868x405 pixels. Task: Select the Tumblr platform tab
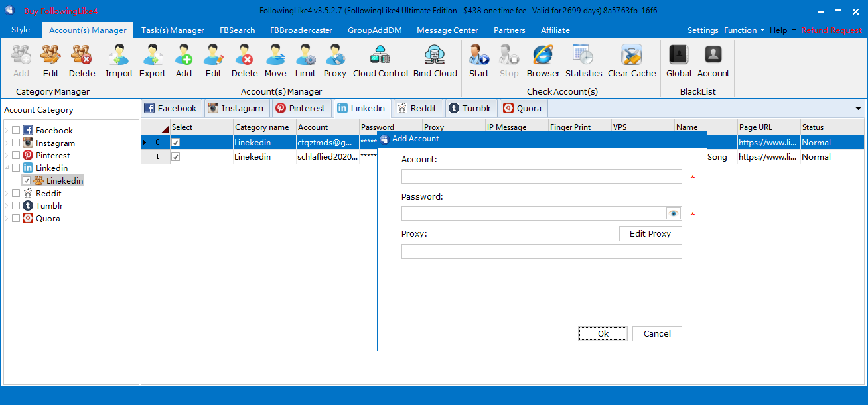coord(470,108)
